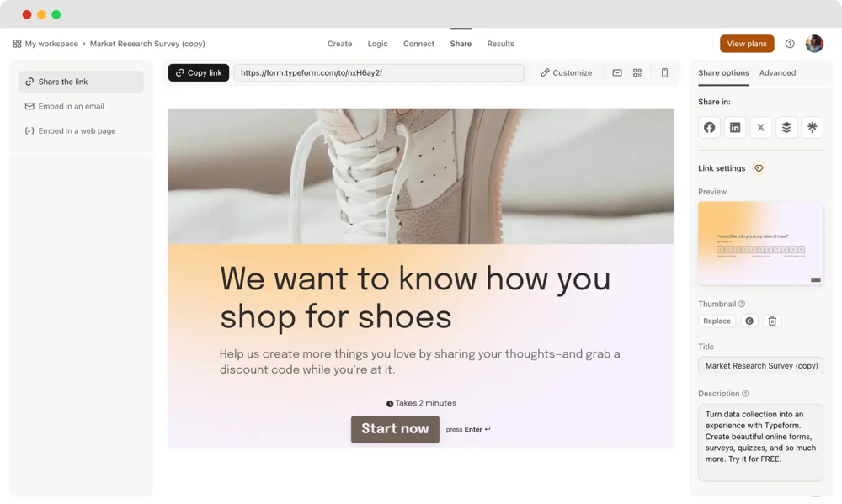Share the form on Facebook
Viewport: 842px width, 504px height.
click(x=709, y=128)
